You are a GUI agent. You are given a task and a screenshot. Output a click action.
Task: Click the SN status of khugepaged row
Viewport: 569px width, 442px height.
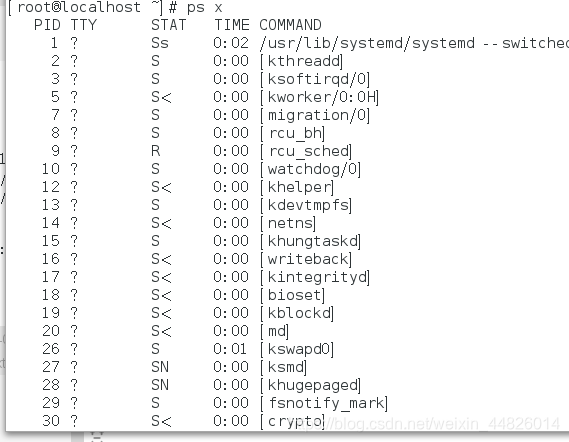tap(160, 385)
